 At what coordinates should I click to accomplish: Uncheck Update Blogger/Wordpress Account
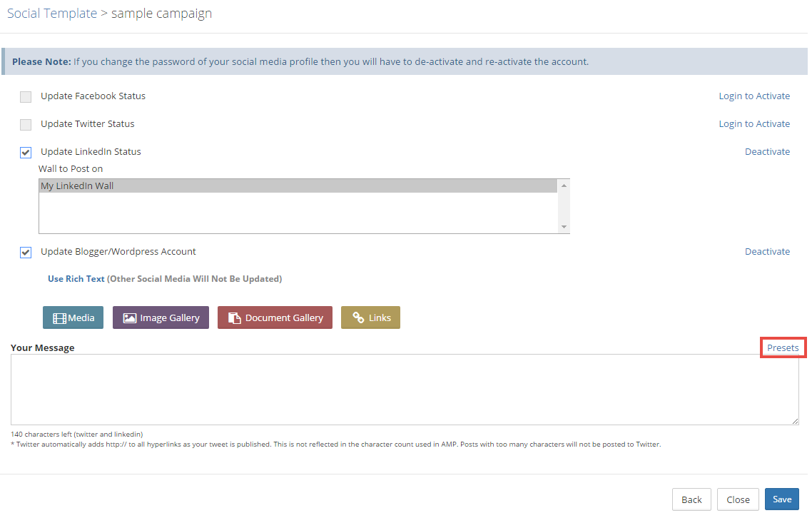26,253
